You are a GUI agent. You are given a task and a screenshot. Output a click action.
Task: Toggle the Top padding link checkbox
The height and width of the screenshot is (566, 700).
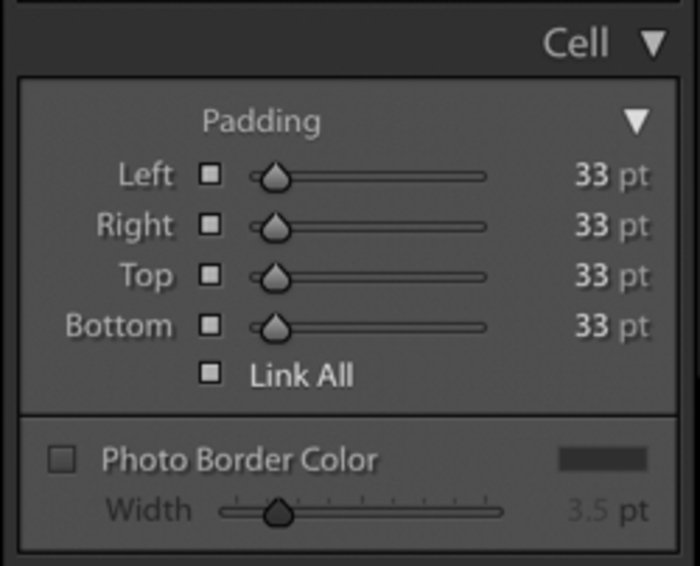pos(210,275)
